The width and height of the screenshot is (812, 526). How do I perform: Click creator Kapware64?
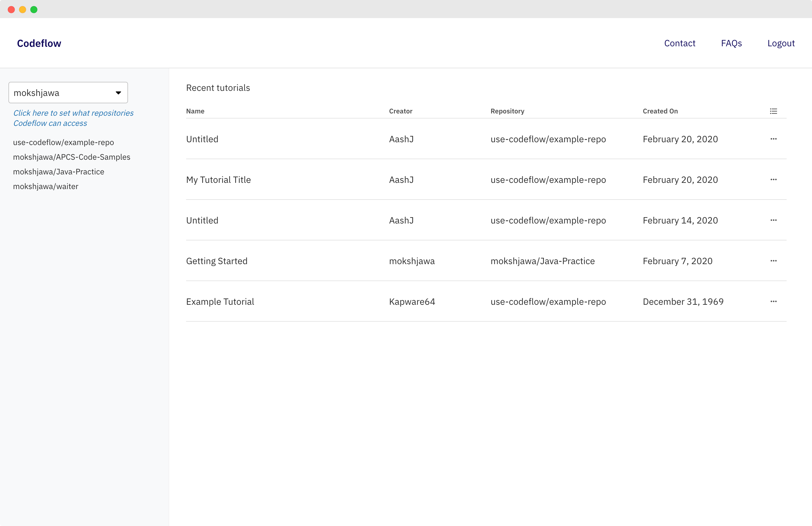pos(412,302)
